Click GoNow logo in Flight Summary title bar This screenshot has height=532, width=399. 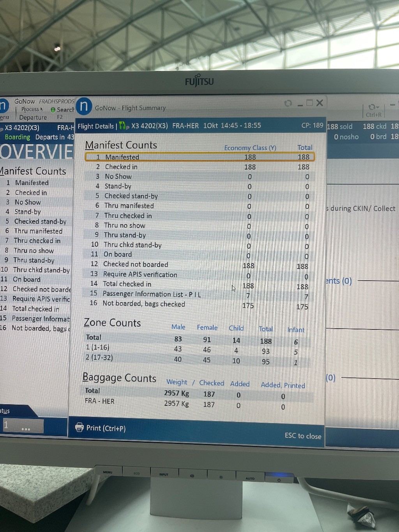coord(84,106)
